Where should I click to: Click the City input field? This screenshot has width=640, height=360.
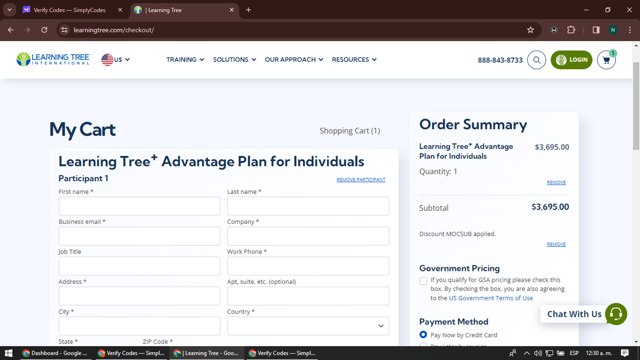[x=139, y=326]
